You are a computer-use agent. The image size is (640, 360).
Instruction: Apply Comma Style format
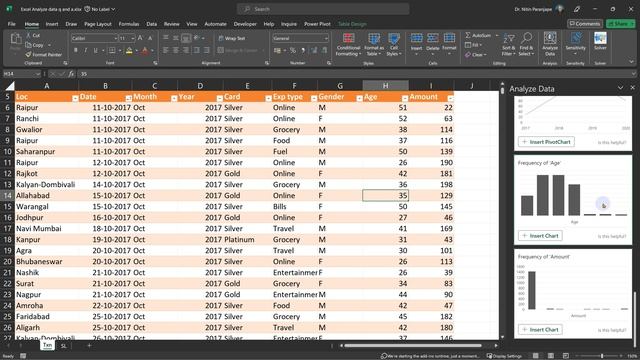click(x=303, y=51)
